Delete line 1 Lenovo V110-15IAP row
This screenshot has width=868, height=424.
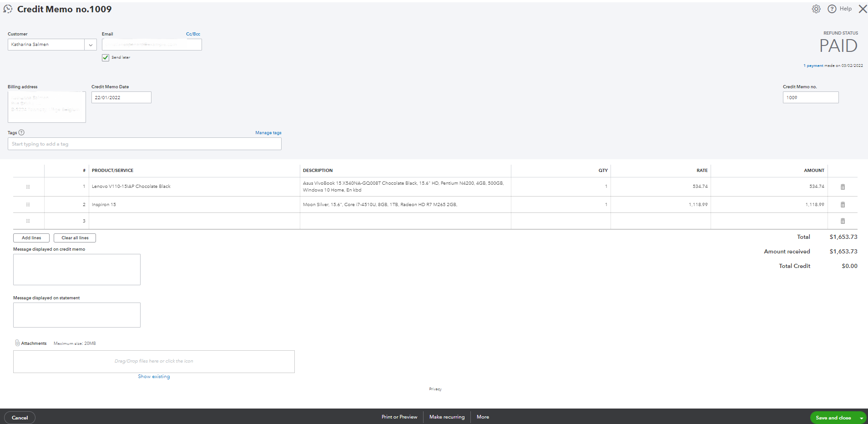click(x=843, y=187)
